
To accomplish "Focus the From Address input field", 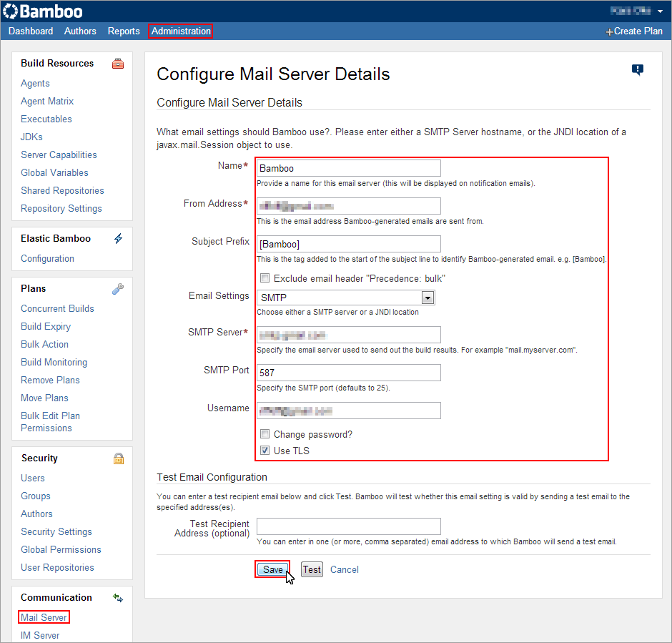I will tap(348, 206).
